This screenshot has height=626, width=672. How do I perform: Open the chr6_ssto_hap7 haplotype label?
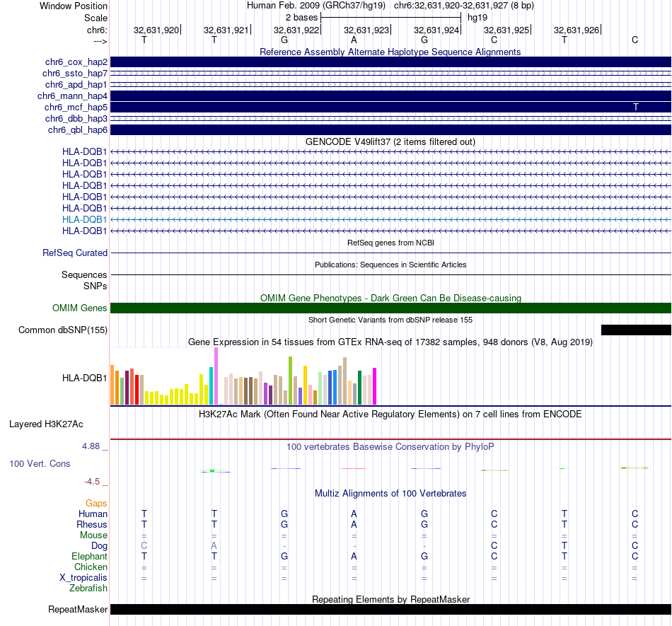pyautogui.click(x=75, y=74)
